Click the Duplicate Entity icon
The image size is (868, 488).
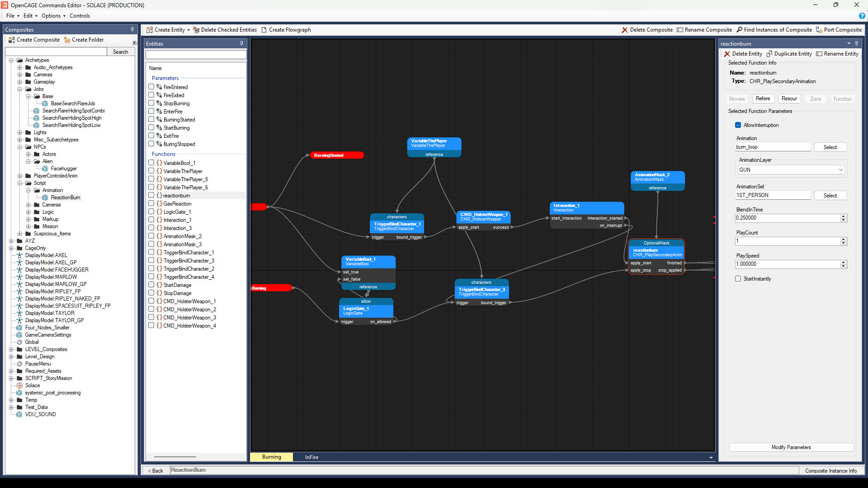point(769,54)
